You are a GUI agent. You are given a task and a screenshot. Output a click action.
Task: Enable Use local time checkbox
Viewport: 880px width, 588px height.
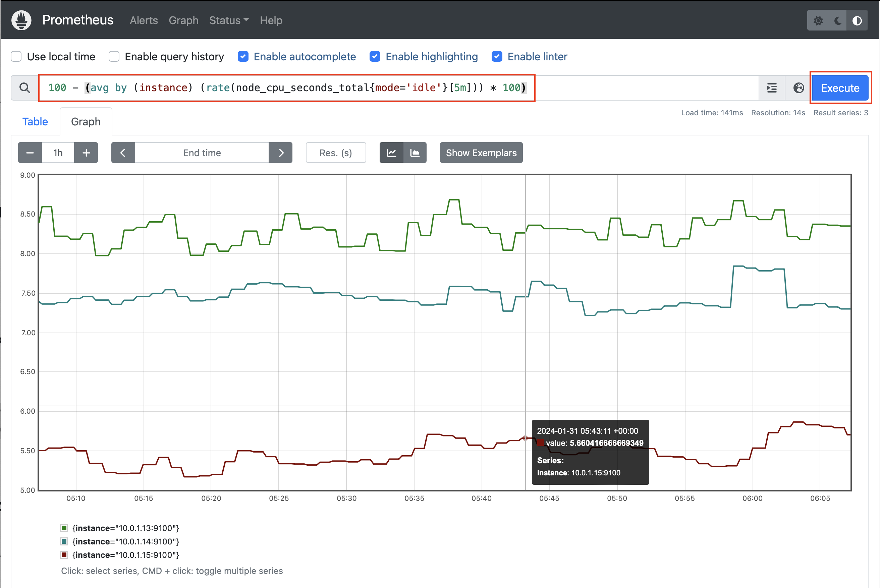point(16,57)
